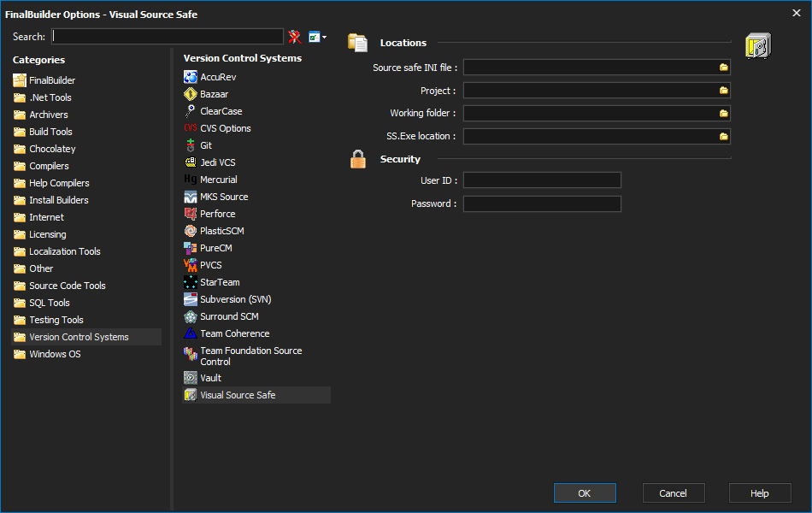Focus the Search input field
Viewport: 812px width, 513px height.
pyautogui.click(x=168, y=36)
